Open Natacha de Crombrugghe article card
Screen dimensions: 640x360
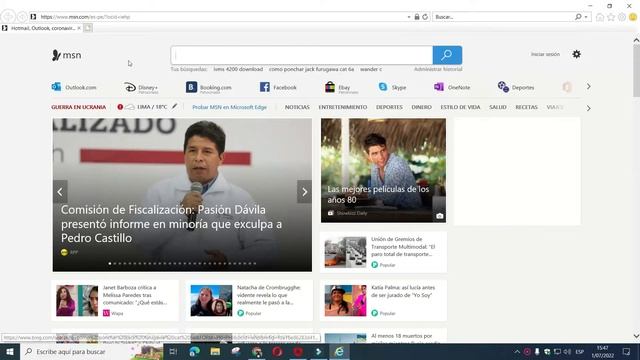click(x=249, y=300)
